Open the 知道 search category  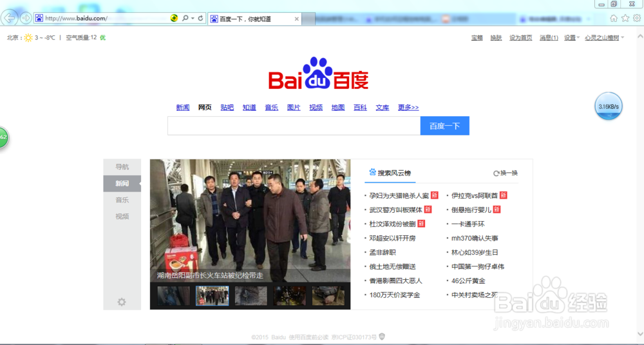tap(249, 107)
